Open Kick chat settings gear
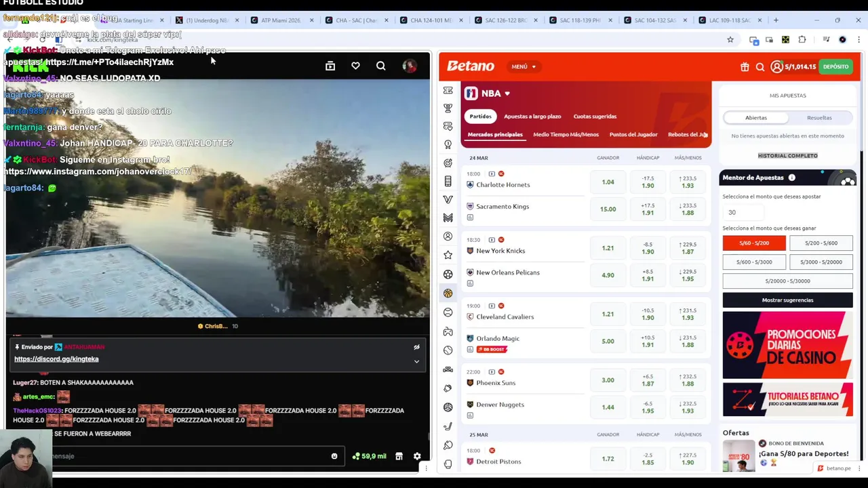The height and width of the screenshot is (488, 868). [417, 456]
